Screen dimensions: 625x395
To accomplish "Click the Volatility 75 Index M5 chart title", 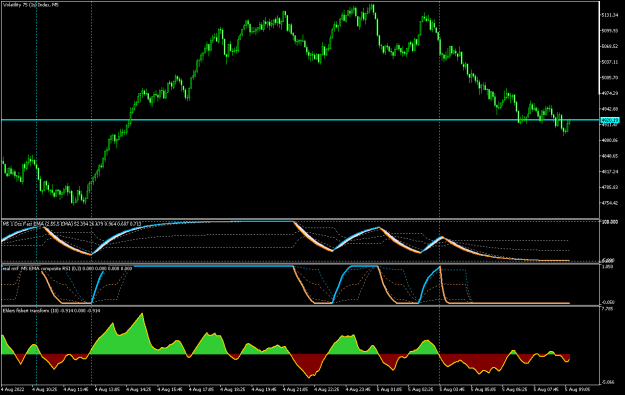I will (31, 5).
